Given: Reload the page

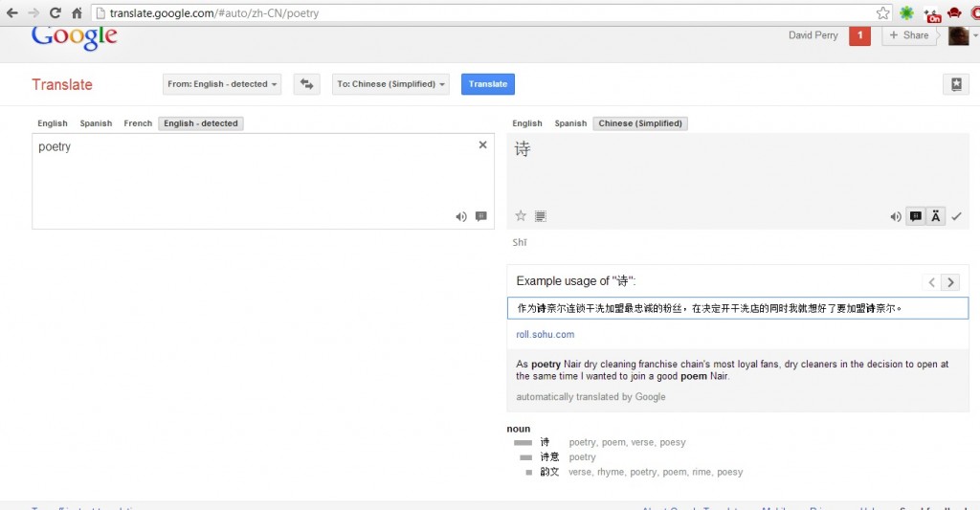Looking at the screenshot, I should pos(55,13).
